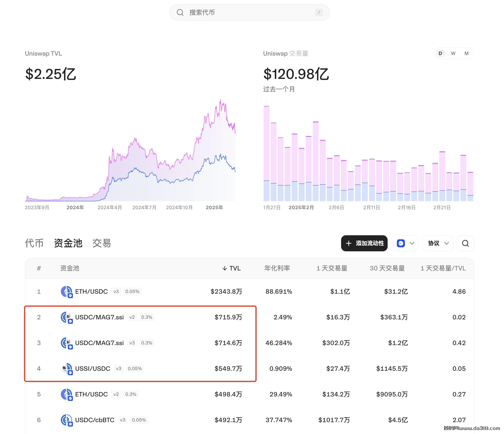Click the ETH/USDC v2 pool token icon
The height and width of the screenshot is (434, 504).
pos(66,394)
